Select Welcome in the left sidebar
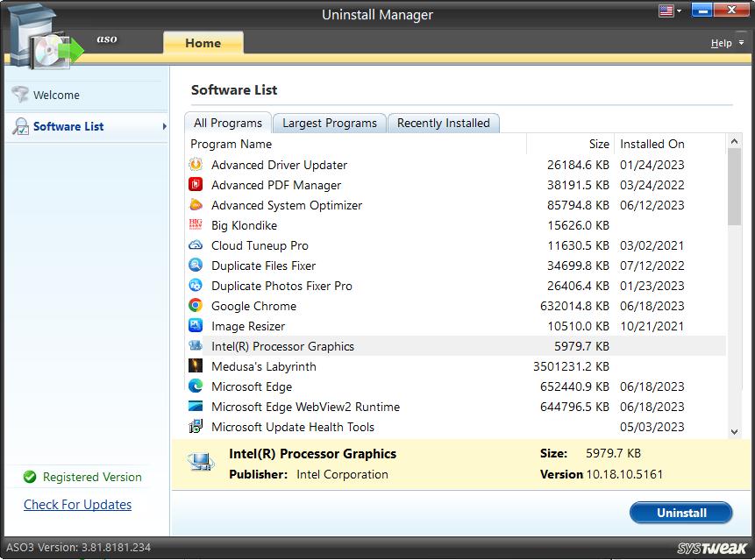 (x=56, y=96)
